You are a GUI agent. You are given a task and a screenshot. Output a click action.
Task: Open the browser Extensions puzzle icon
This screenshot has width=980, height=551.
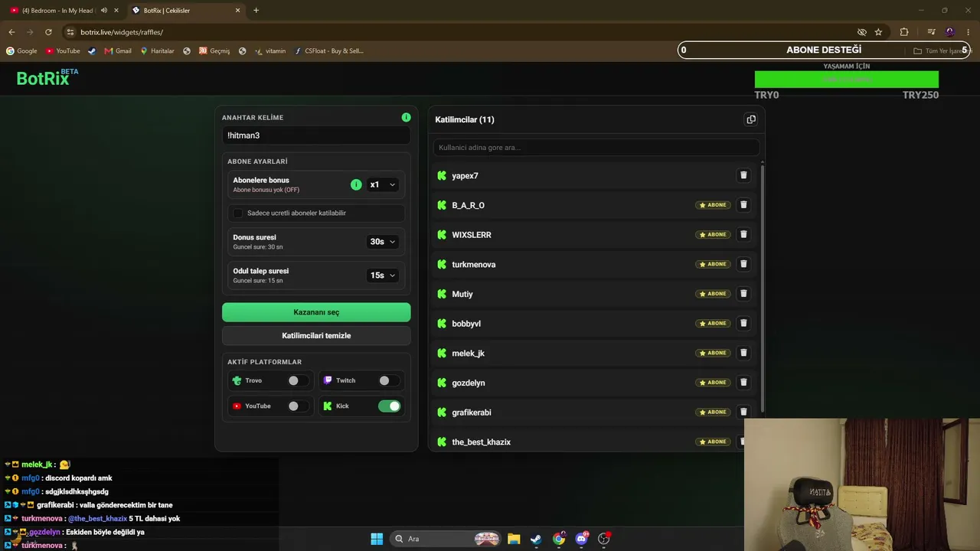tap(904, 32)
